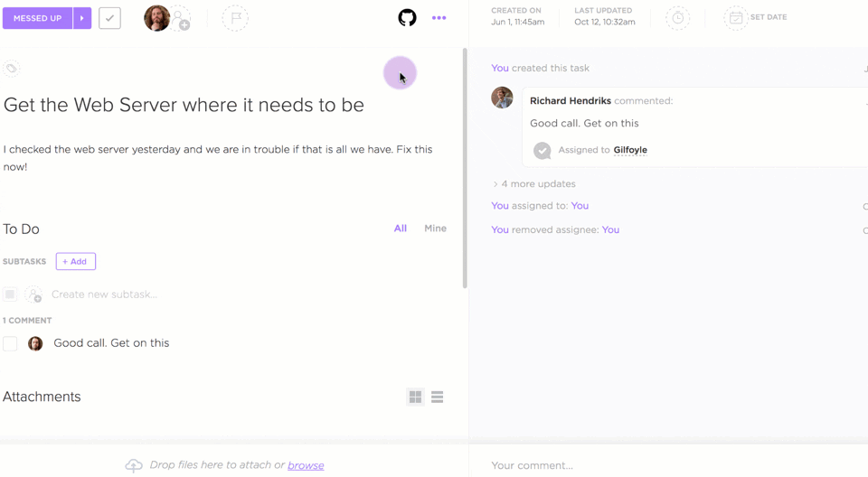The width and height of the screenshot is (868, 477).
Task: Add an assignee with the plus-person icon
Action: [x=181, y=20]
